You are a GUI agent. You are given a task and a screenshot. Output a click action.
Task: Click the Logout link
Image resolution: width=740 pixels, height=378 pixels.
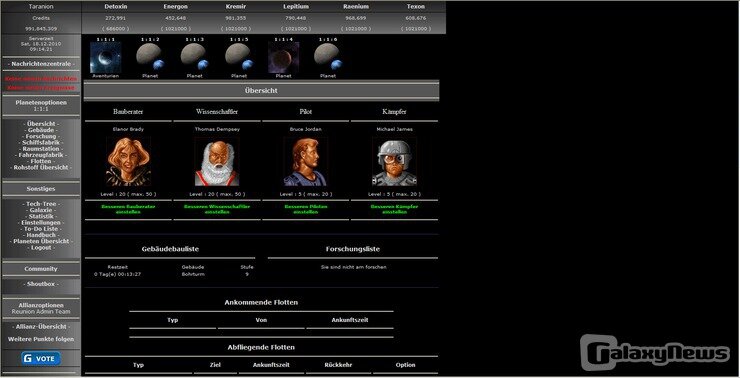(41, 247)
